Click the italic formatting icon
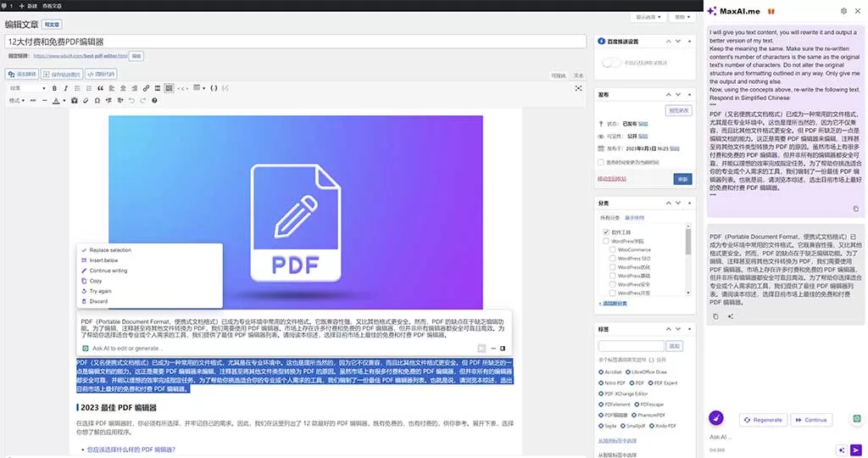This screenshot has width=868, height=458. coord(64,88)
